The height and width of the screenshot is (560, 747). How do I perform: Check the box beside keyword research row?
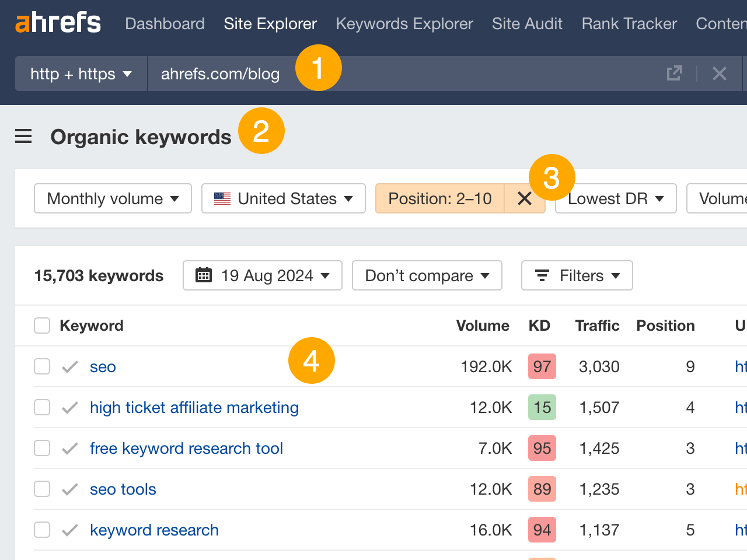(x=41, y=530)
